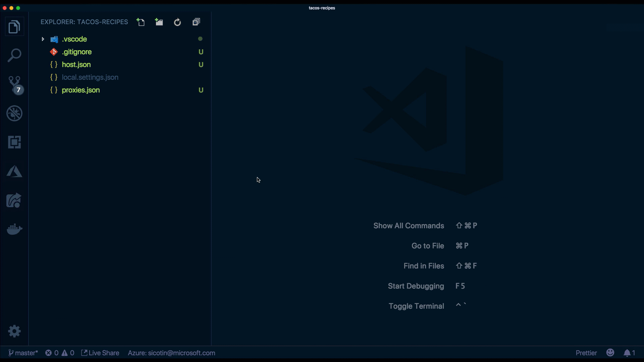Open the Docker view icon
644x362 pixels.
click(x=14, y=229)
